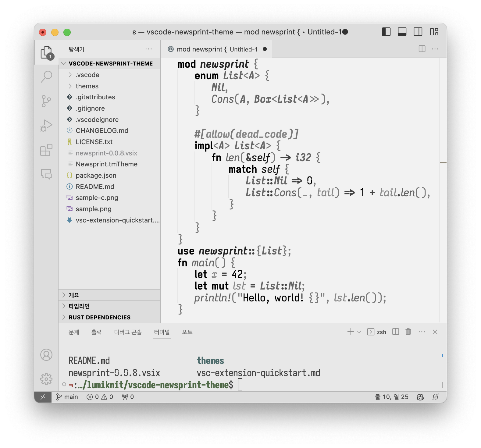Expand the 개요 outline section
This screenshot has height=448, width=481.
point(109,295)
